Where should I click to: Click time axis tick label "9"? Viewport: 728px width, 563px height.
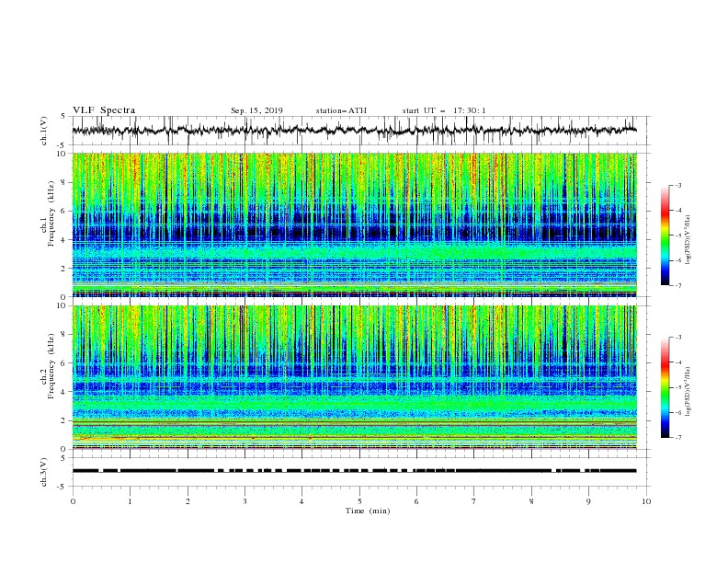[588, 501]
